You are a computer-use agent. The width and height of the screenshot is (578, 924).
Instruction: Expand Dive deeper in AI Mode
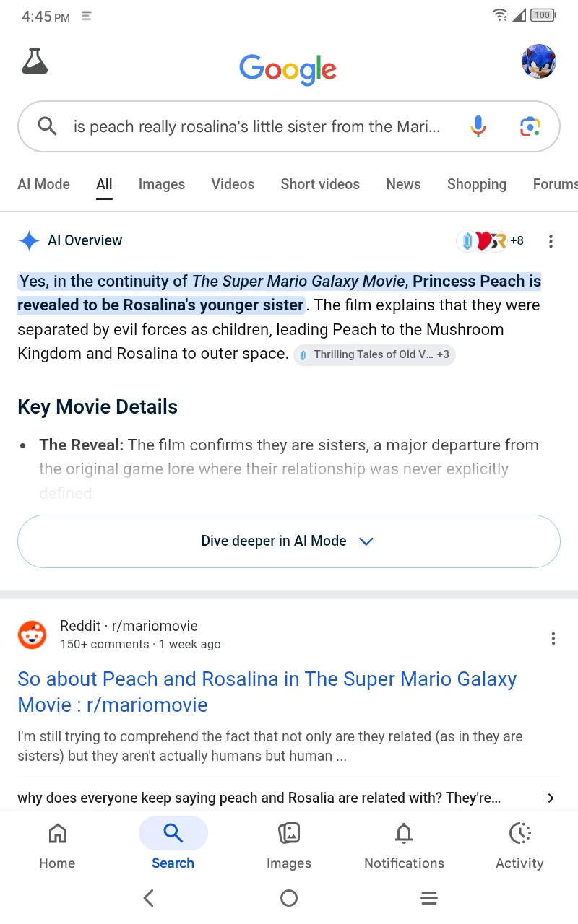[x=289, y=541]
